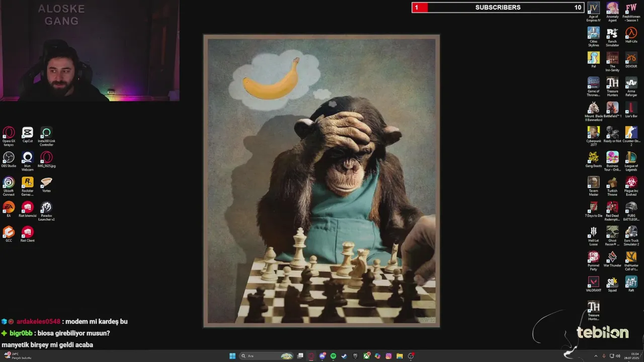Launch Cyberpunk 2077 shortcut
Screen dimensions: 644x362
tap(594, 136)
